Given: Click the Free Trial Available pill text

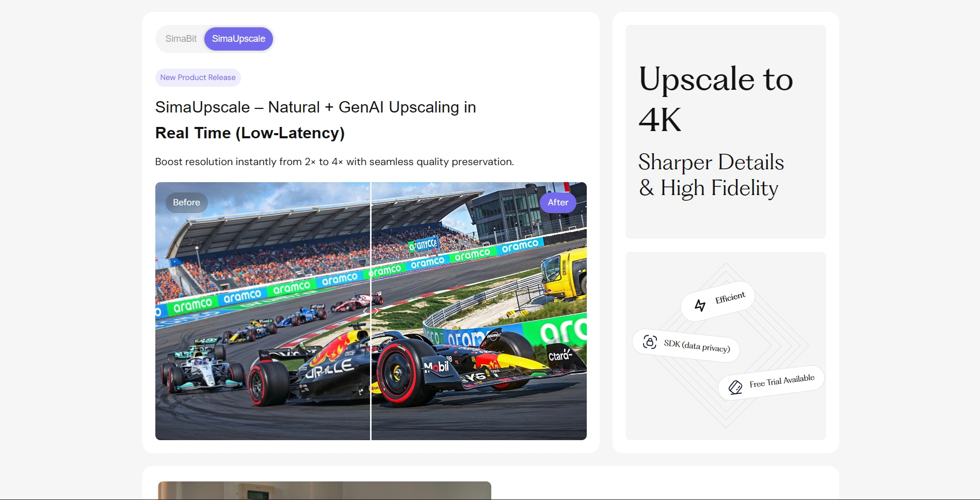Looking at the screenshot, I should (x=782, y=381).
